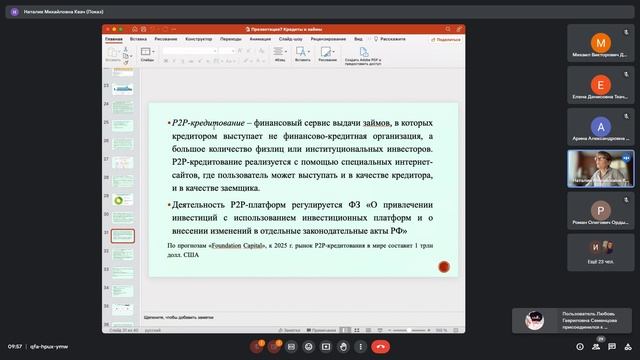Toggle the microphone button in Meet
Image resolution: width=640 pixels, height=360 pixels.
(x=257, y=347)
